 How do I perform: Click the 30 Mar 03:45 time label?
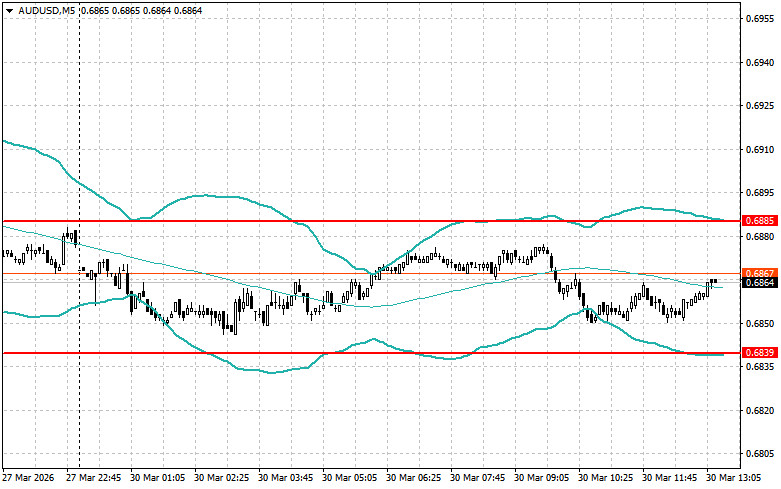click(x=285, y=478)
